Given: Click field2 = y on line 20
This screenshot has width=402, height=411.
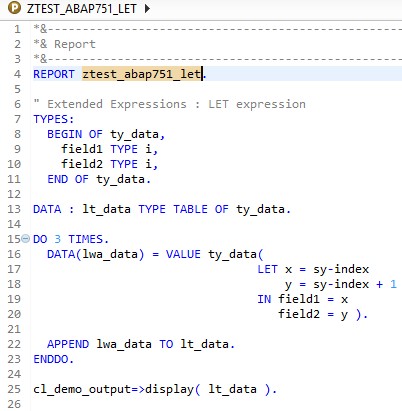Looking at the screenshot, I should [313, 314].
